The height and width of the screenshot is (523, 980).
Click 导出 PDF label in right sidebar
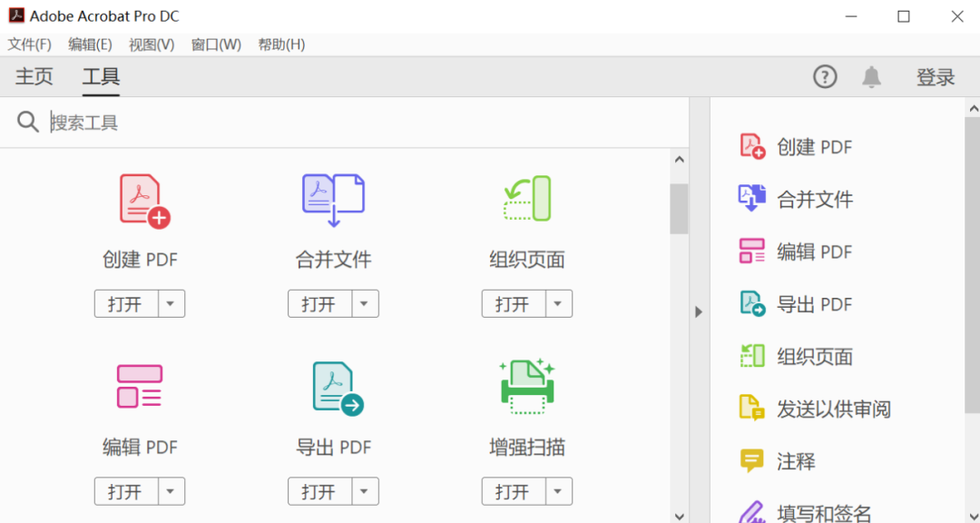(x=814, y=305)
